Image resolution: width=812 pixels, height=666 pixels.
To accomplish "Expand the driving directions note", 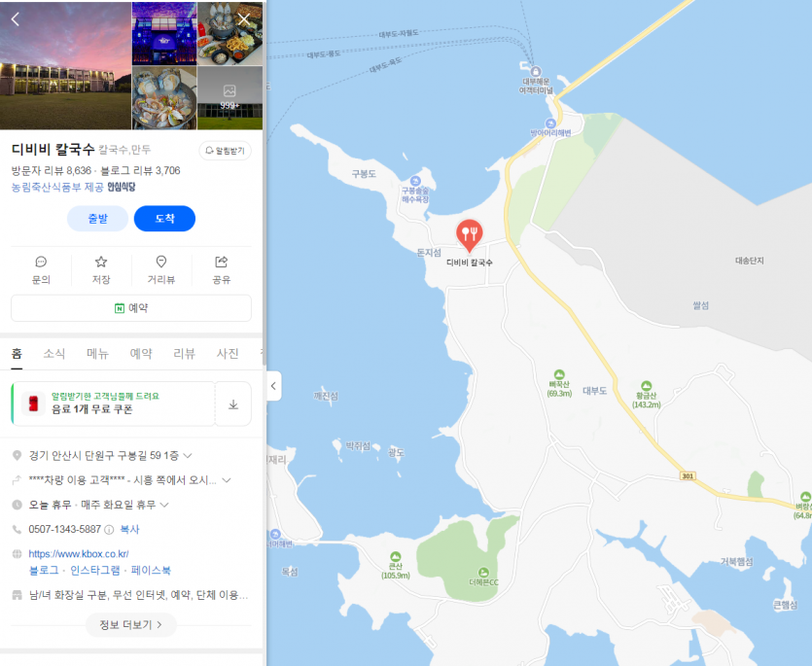I will point(227,480).
